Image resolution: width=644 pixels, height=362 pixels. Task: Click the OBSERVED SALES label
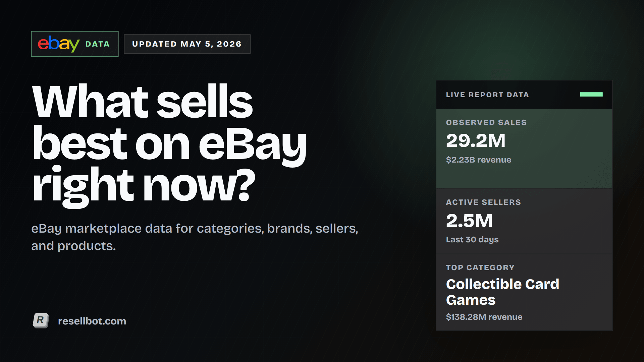486,123
